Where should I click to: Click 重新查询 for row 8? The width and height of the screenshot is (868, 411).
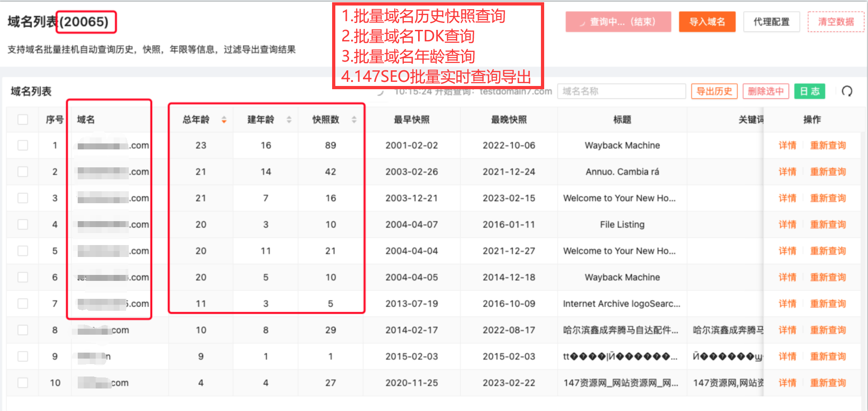tap(828, 330)
